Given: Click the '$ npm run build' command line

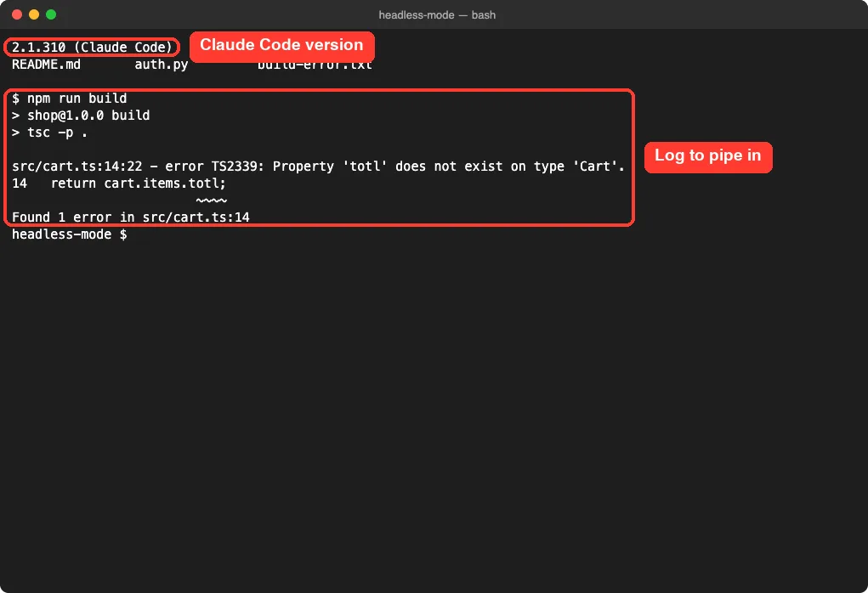Looking at the screenshot, I should pyautogui.click(x=69, y=99).
